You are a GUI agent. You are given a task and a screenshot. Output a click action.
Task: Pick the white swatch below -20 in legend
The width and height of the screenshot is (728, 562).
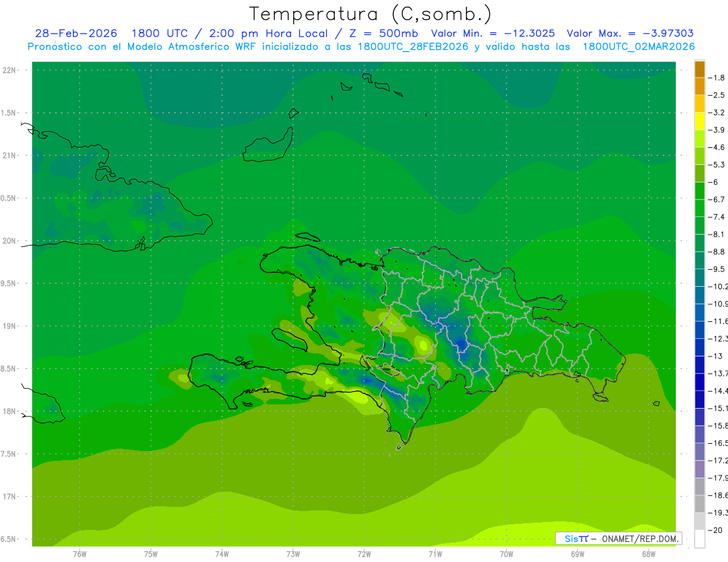[699, 539]
